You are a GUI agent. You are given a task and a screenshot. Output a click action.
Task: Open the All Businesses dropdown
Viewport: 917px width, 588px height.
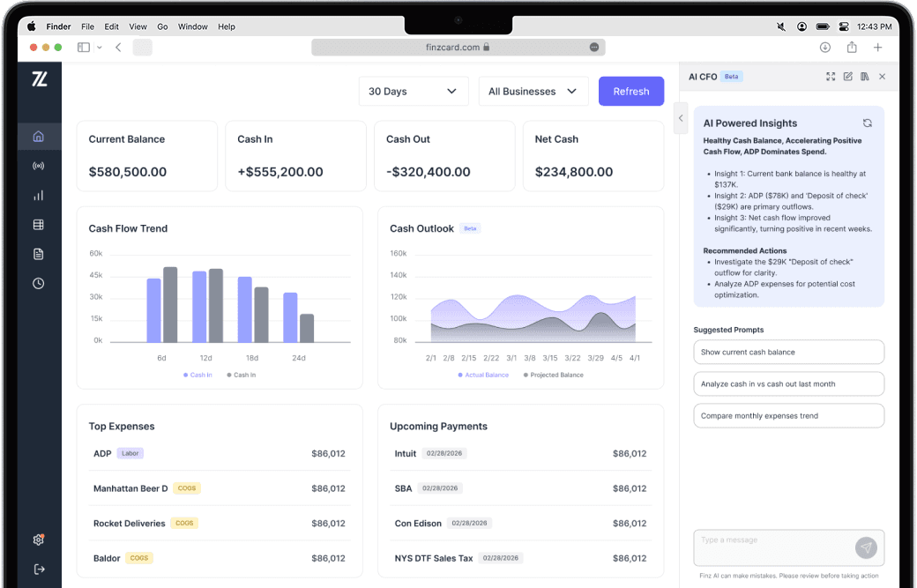[x=533, y=91]
